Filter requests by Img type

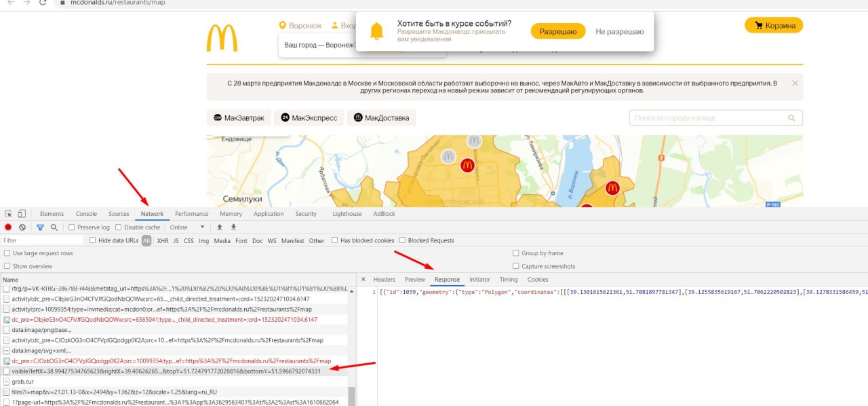(203, 240)
